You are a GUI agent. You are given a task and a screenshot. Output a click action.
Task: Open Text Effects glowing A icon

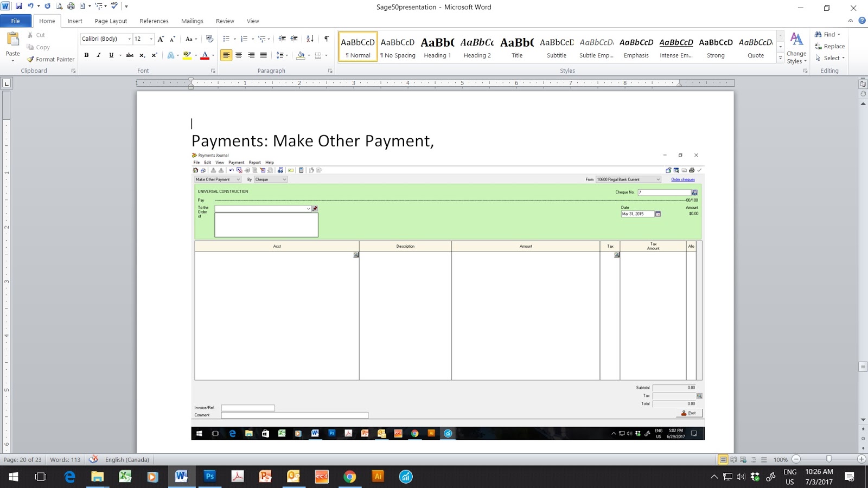171,55
